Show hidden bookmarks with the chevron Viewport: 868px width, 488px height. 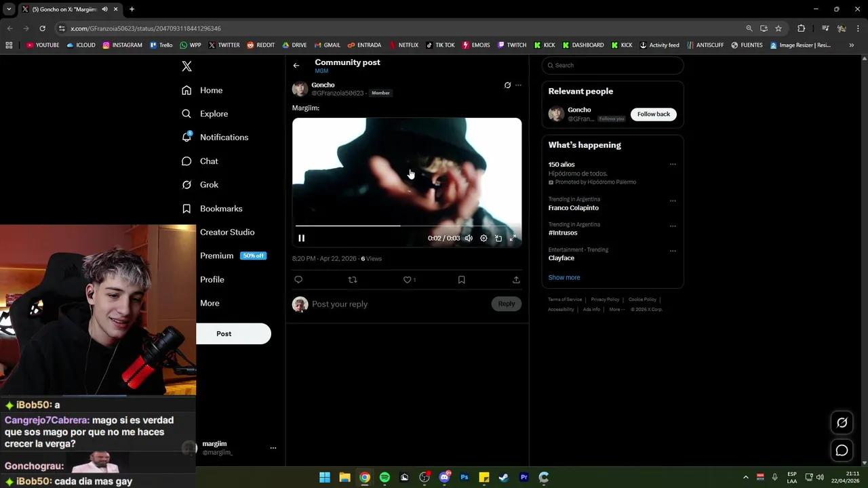[x=851, y=45]
